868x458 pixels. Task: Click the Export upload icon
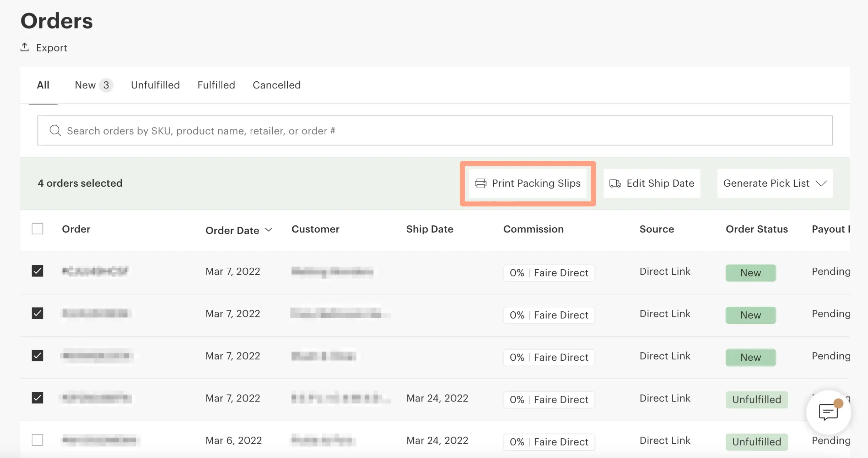(24, 47)
